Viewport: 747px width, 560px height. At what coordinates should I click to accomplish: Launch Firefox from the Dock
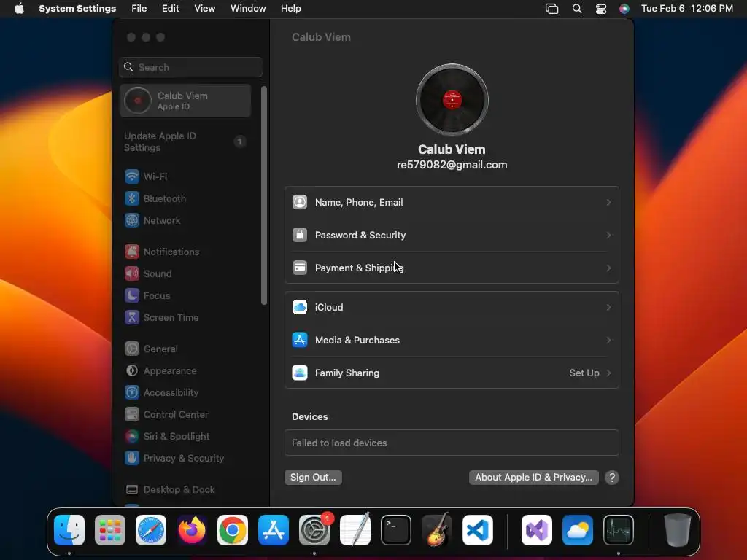192,530
